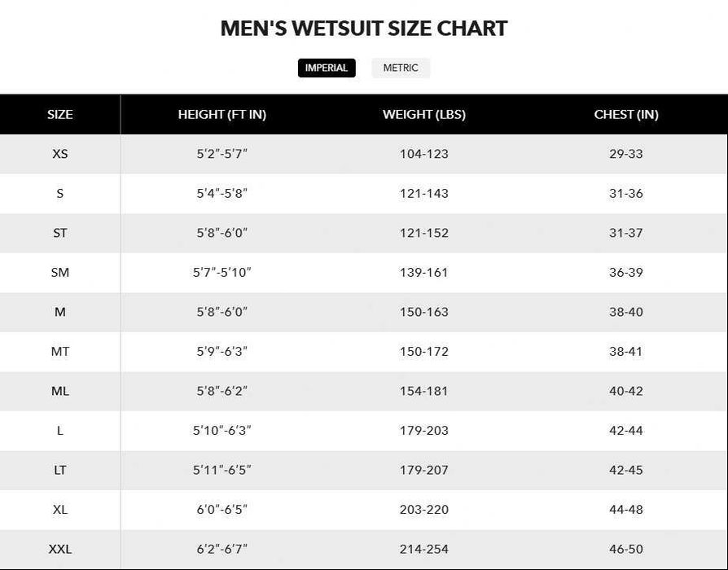This screenshot has width=728, height=570.
Task: Click the weight value 214-254
Action: (x=424, y=549)
